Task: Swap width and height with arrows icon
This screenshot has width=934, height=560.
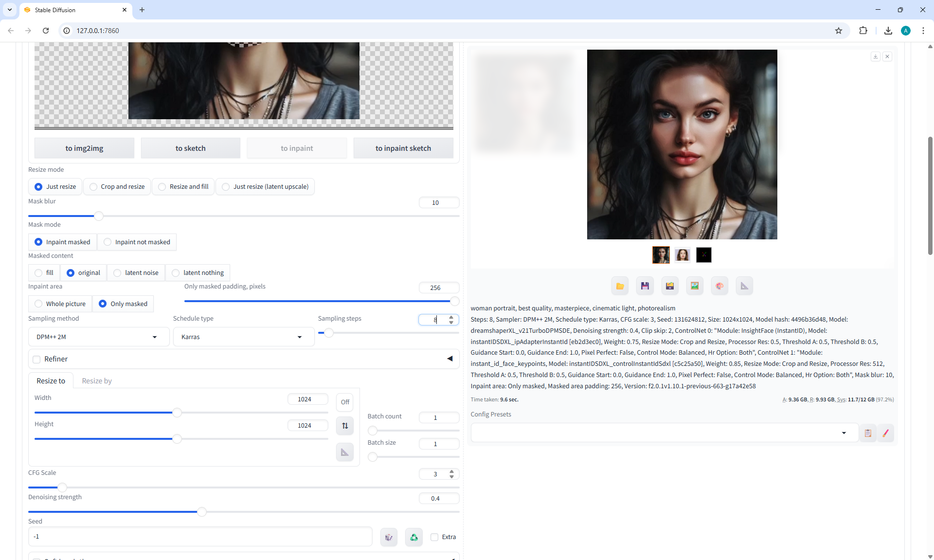Action: coord(345,426)
